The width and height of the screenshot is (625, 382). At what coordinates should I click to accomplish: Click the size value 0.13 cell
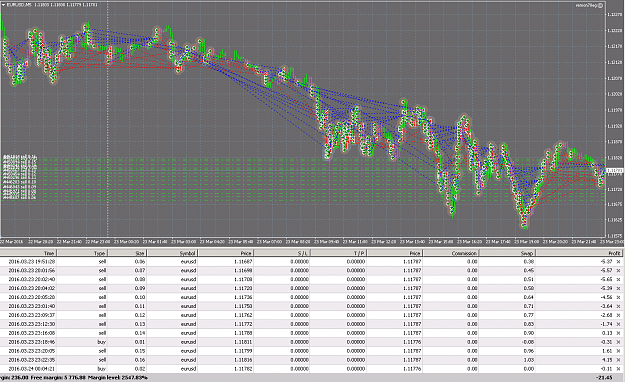point(140,324)
